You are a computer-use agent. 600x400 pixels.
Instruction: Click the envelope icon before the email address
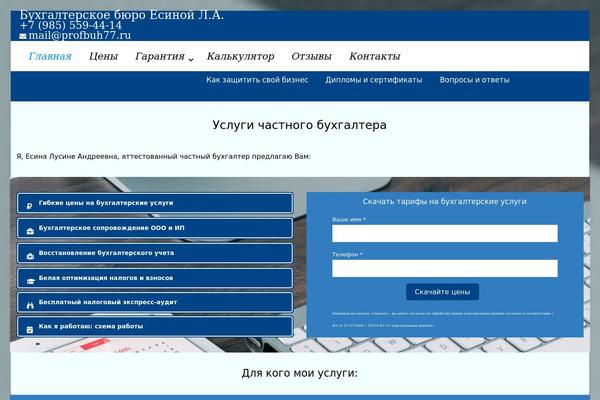[x=23, y=36]
